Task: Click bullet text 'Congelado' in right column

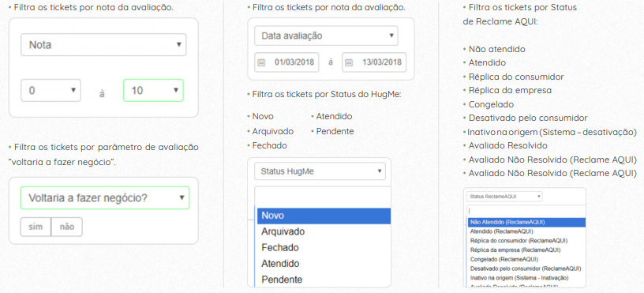Action: [491, 104]
